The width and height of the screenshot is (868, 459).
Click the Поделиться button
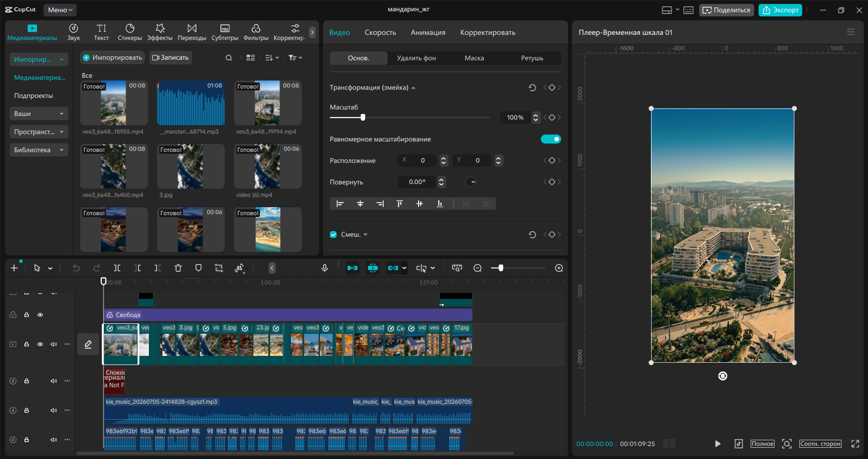click(x=726, y=10)
